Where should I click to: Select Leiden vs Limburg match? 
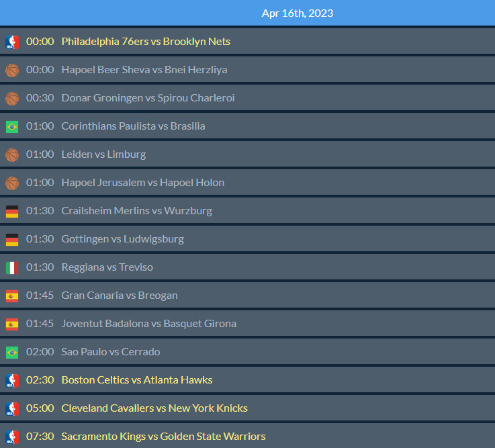tap(103, 154)
